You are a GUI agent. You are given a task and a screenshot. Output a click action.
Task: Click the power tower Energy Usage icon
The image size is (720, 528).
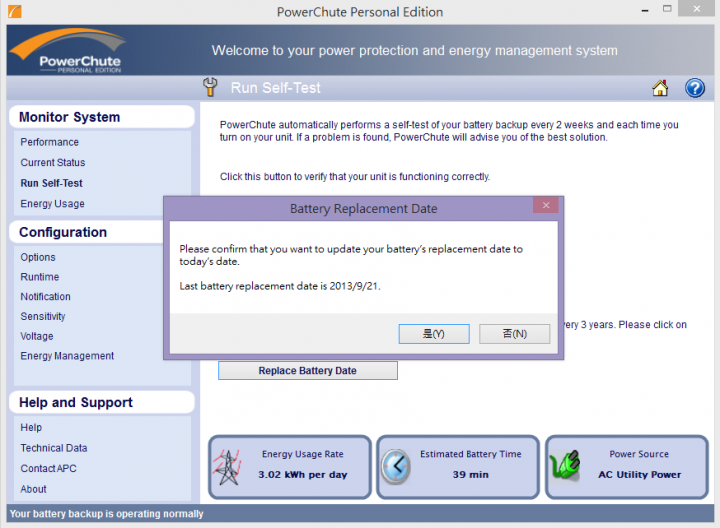tap(226, 467)
